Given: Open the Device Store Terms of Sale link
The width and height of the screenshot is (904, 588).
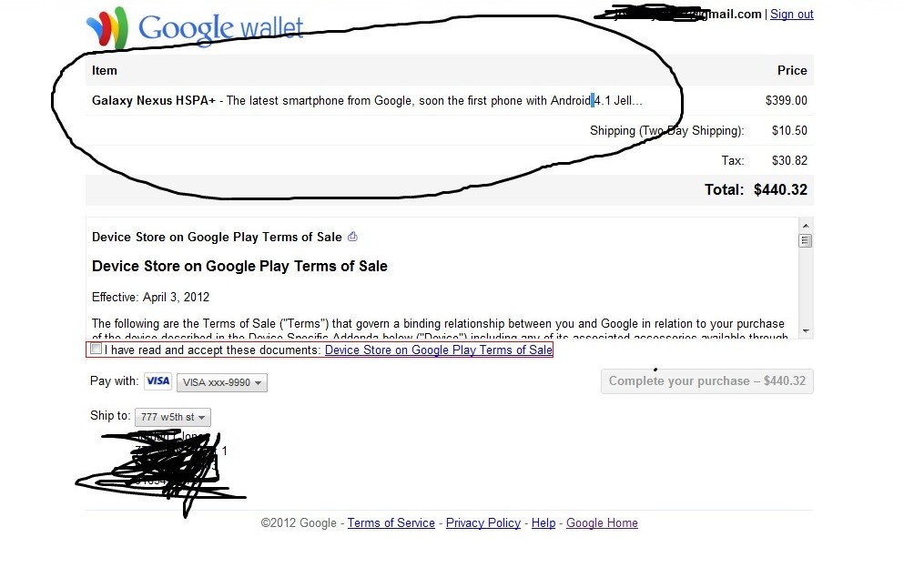Looking at the screenshot, I should pyautogui.click(x=439, y=350).
